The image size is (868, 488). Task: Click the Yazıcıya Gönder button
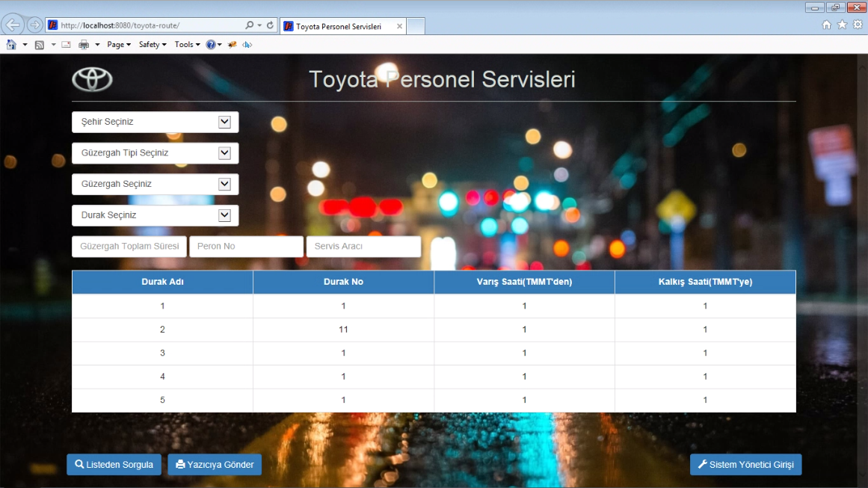(215, 464)
